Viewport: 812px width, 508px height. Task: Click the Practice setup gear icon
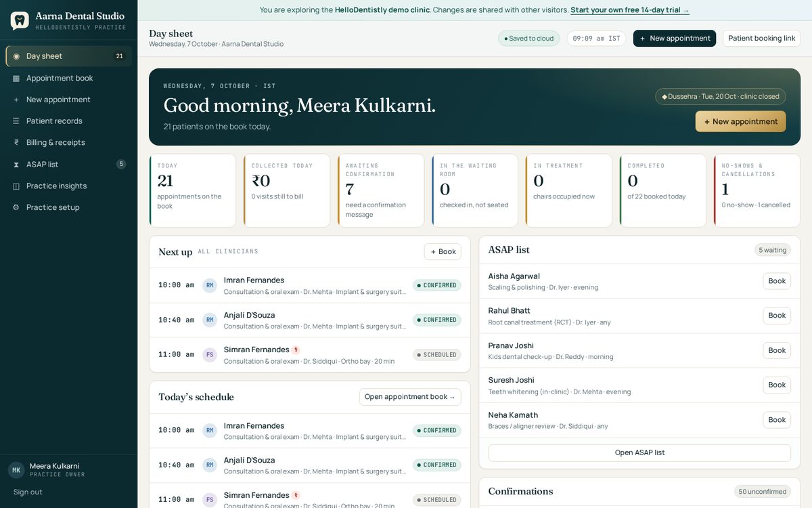(16, 207)
